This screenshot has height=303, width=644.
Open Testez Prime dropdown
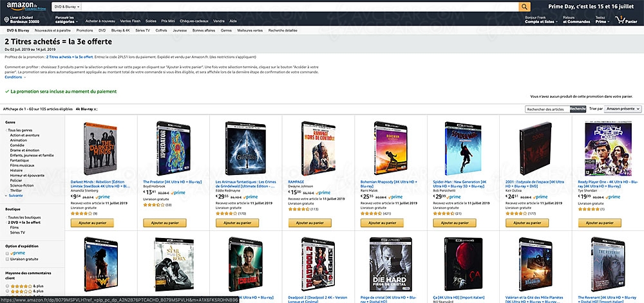(x=602, y=20)
